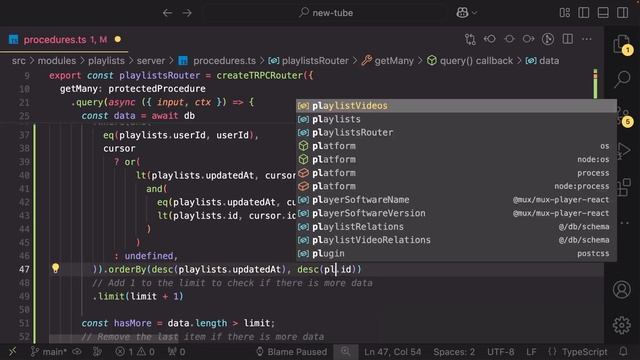Toggle the primary side bar
This screenshot has height=360, width=640.
pyautogui.click(x=584, y=13)
